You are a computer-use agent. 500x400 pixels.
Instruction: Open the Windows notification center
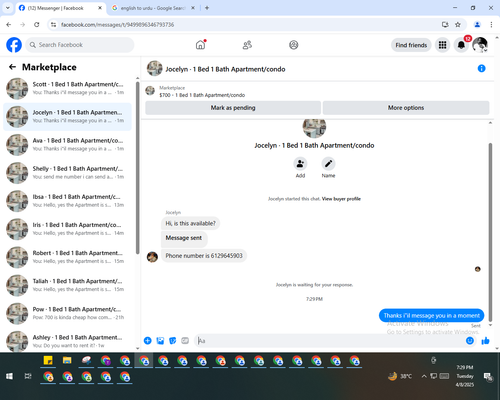point(488,376)
